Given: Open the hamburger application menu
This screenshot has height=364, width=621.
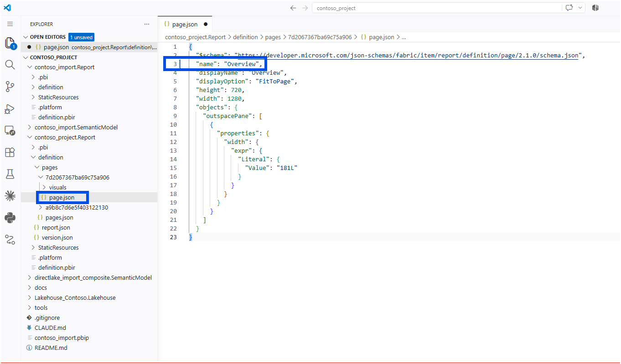Looking at the screenshot, I should (10, 24).
